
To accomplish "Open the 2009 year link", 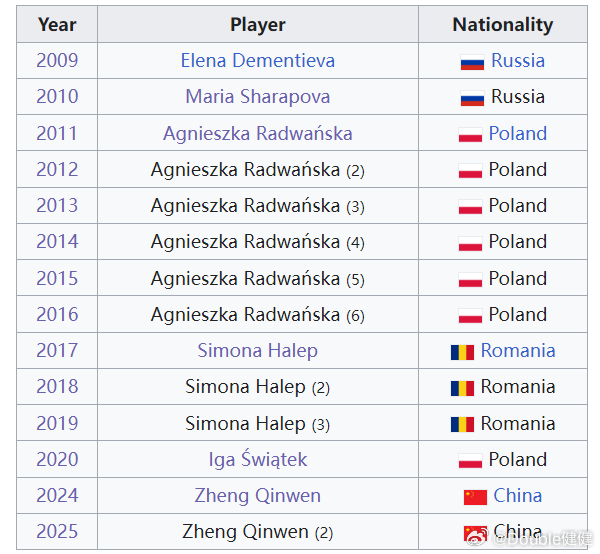I will 57,60.
